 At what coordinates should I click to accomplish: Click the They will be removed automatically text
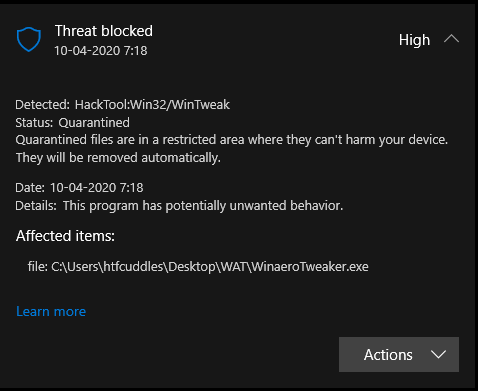[118, 158]
